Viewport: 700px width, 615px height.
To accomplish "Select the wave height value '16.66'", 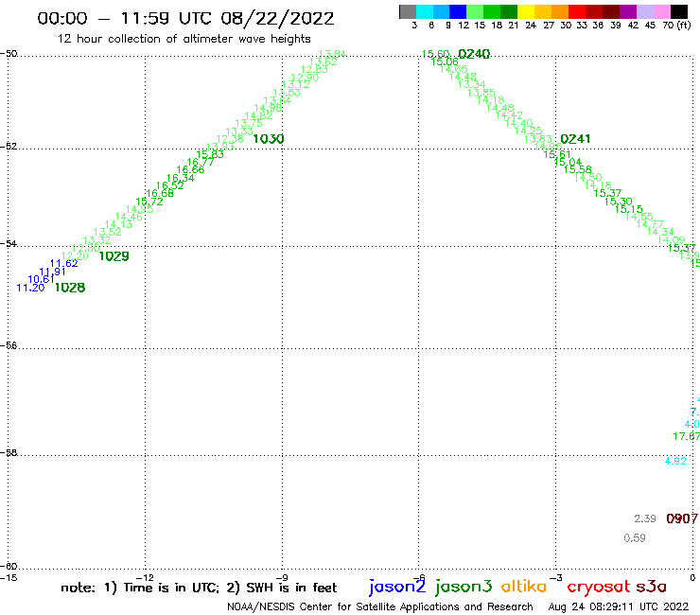I will [x=190, y=169].
